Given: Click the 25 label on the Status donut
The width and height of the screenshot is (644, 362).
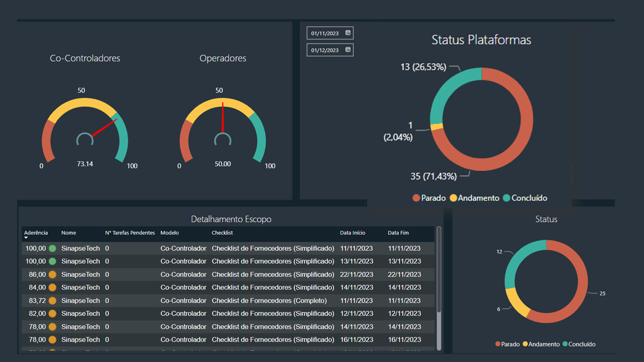Looking at the screenshot, I should [602, 294].
